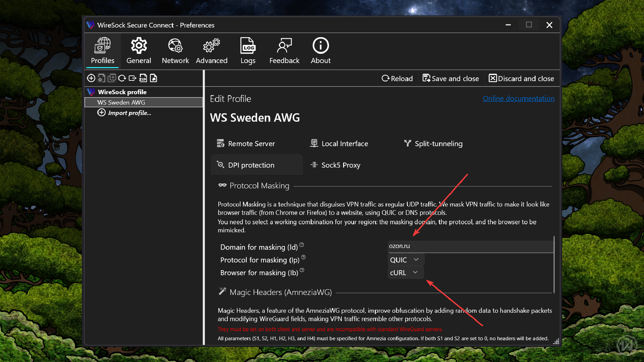Click the ozon.ru domain input field
This screenshot has width=644, height=362.
coord(470,246)
